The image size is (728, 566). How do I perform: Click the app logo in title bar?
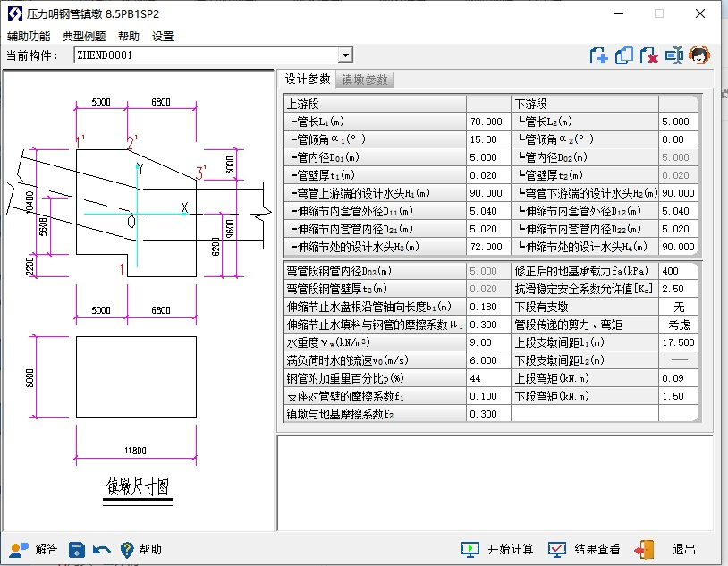click(15, 14)
